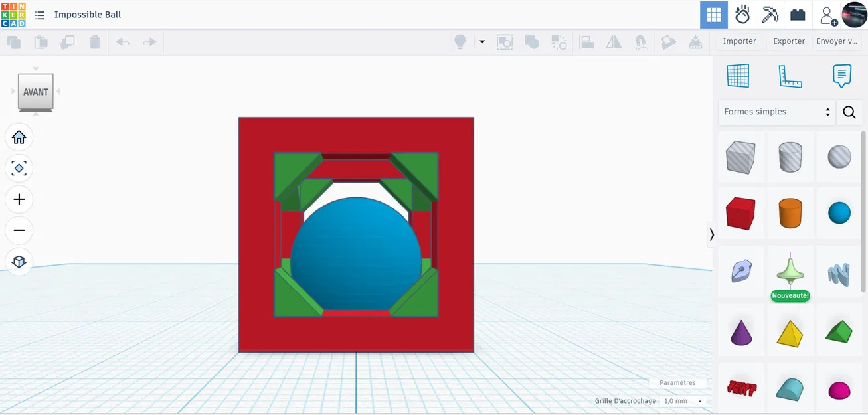Ungroup shapes using the Dégrouper icon
The height and width of the screenshot is (415, 868).
pyautogui.click(x=559, y=41)
